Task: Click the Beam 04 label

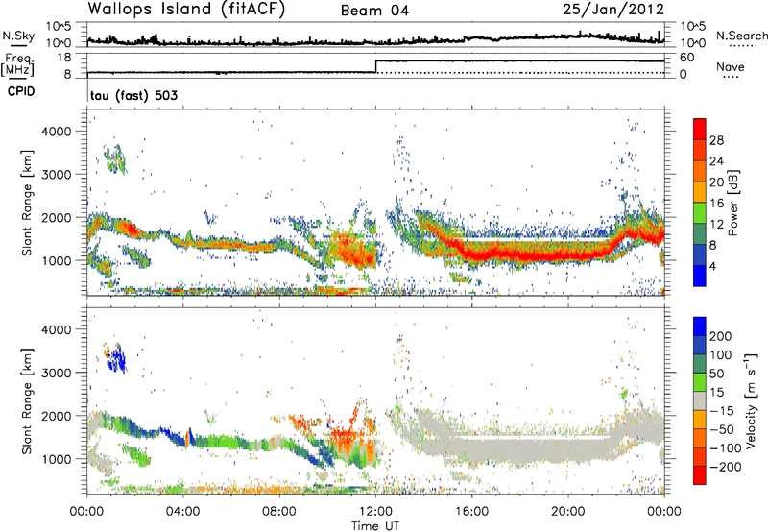Action: [x=374, y=11]
